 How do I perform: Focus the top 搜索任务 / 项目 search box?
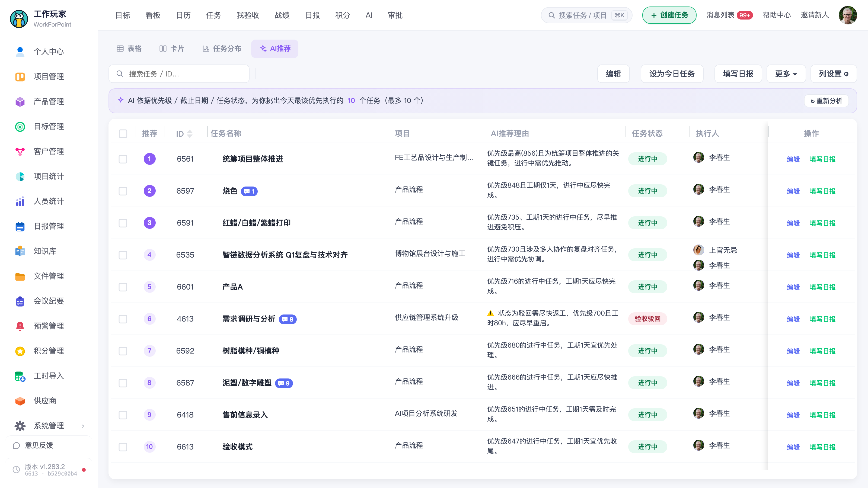[x=586, y=15]
